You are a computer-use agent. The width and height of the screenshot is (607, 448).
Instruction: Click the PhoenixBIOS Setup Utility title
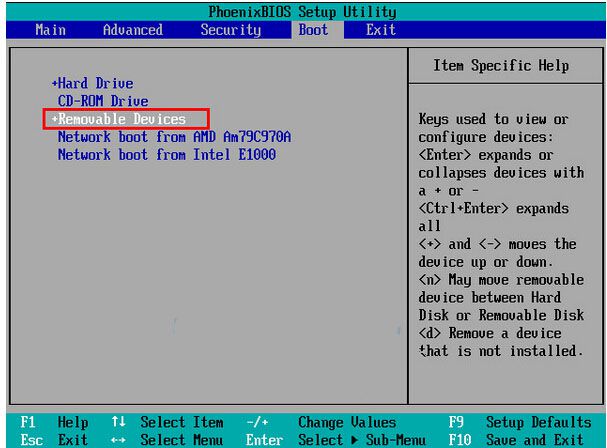[303, 13]
